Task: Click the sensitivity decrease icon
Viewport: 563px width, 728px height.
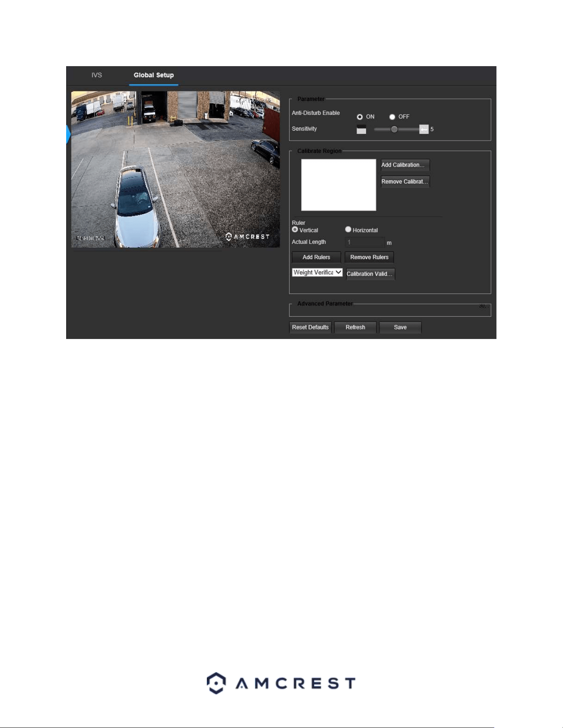Action: tap(361, 129)
